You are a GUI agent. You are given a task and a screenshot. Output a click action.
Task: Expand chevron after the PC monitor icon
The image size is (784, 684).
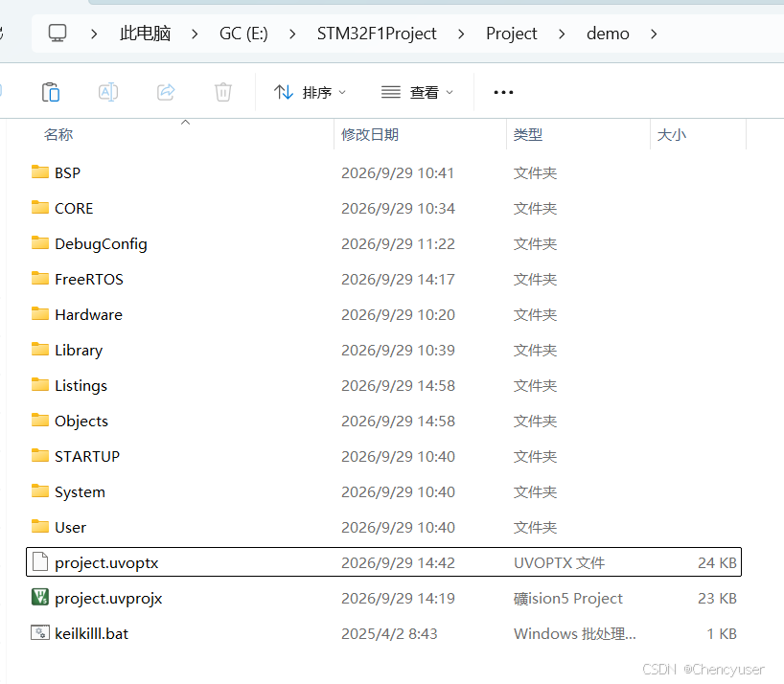(x=94, y=34)
